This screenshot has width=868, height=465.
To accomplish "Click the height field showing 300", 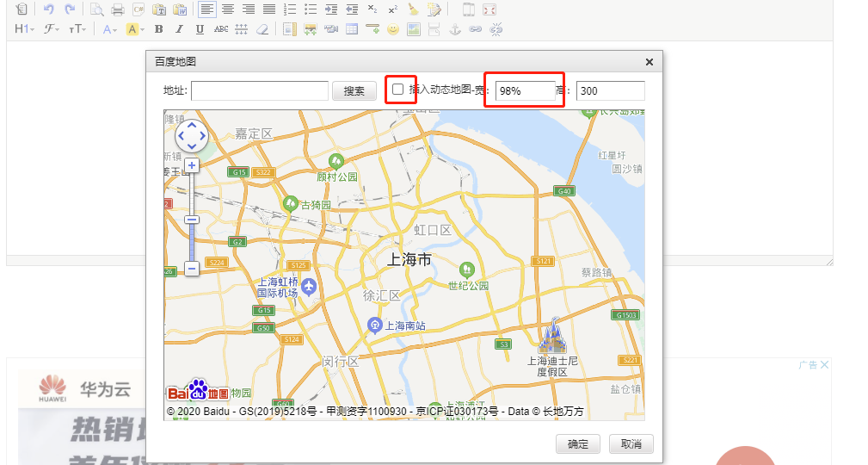I will click(611, 90).
